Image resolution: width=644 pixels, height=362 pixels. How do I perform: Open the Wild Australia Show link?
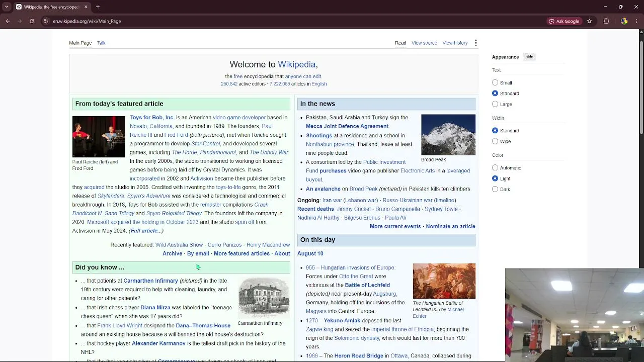pyautogui.click(x=179, y=245)
